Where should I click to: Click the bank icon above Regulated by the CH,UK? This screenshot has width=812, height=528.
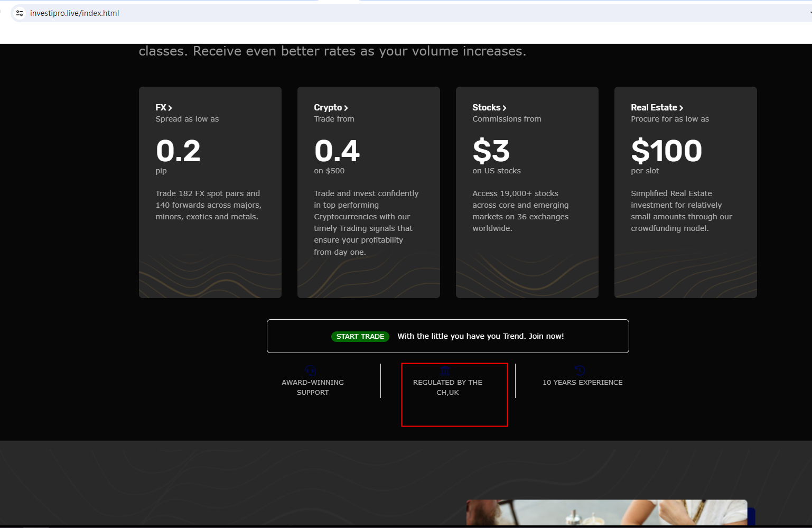(x=445, y=370)
